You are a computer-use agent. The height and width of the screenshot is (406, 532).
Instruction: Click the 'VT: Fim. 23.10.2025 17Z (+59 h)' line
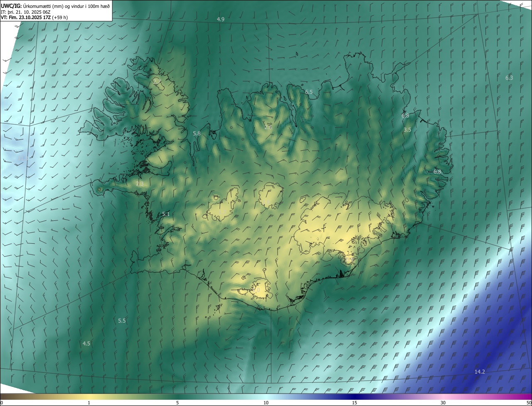tap(34, 17)
